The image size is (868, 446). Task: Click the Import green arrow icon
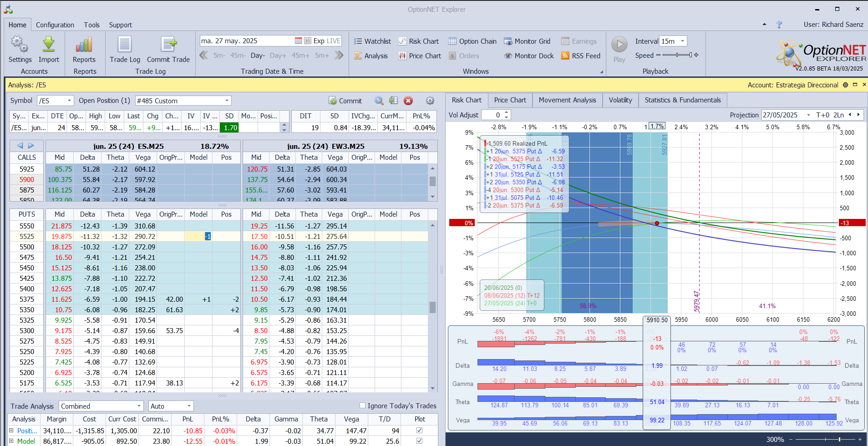click(x=49, y=45)
